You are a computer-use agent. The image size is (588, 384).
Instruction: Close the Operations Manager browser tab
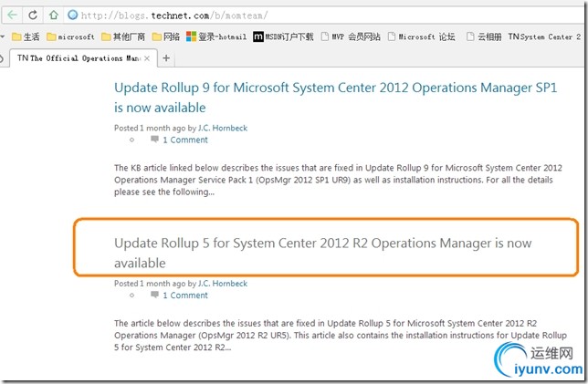[x=147, y=58]
